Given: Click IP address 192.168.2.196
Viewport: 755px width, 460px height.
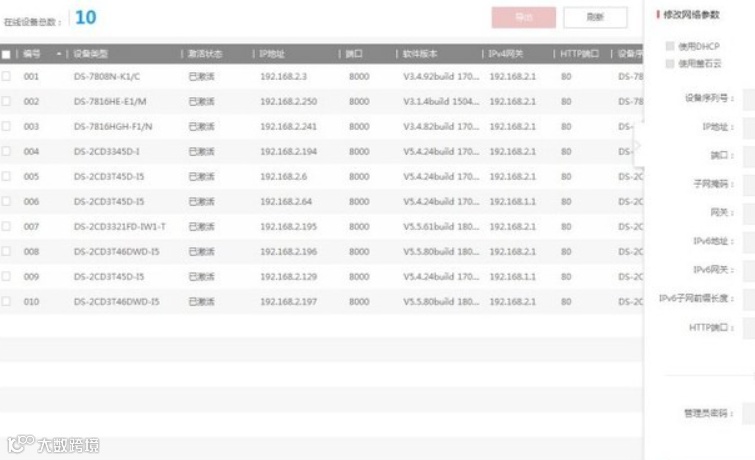Looking at the screenshot, I should click(x=288, y=252).
